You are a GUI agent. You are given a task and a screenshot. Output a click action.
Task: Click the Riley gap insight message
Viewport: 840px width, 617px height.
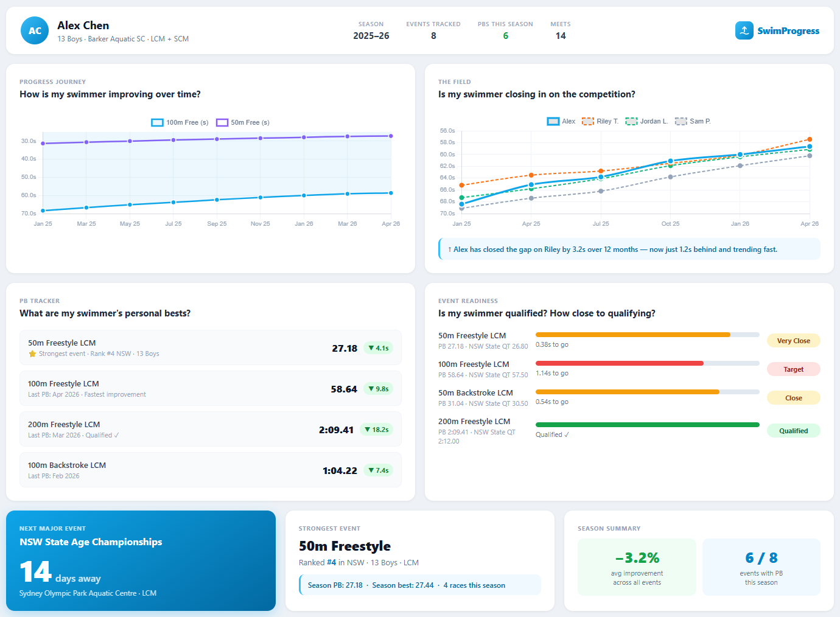(629, 249)
